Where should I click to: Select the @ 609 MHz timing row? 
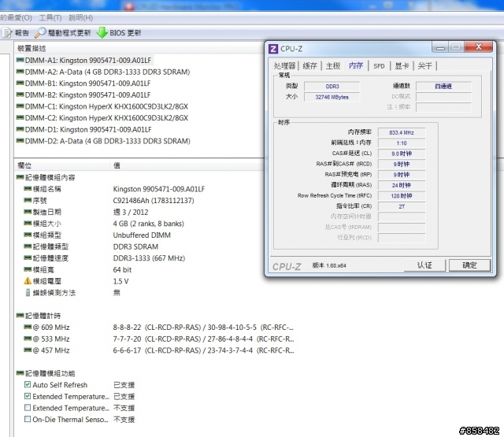[159, 328]
